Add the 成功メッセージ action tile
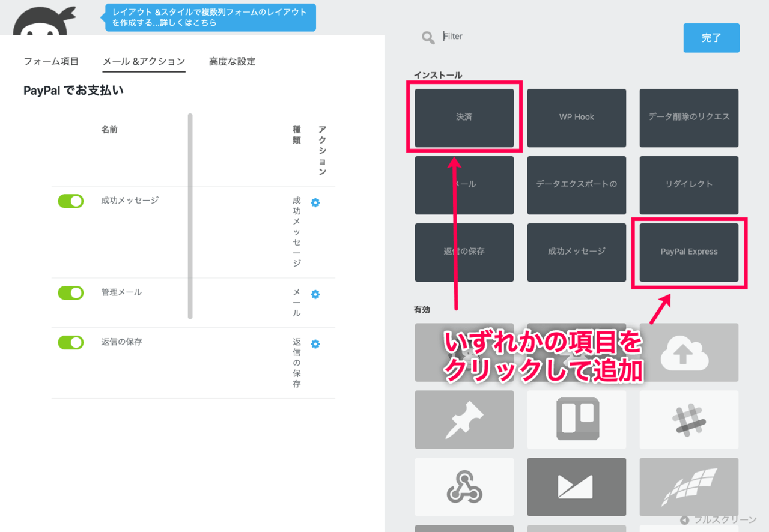The height and width of the screenshot is (532, 769). click(x=576, y=252)
